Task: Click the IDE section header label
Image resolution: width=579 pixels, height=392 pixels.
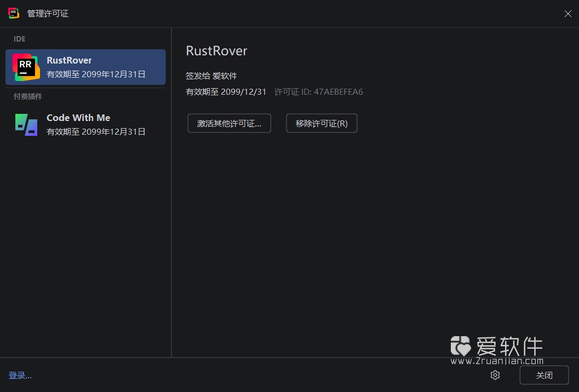Action: pos(19,39)
